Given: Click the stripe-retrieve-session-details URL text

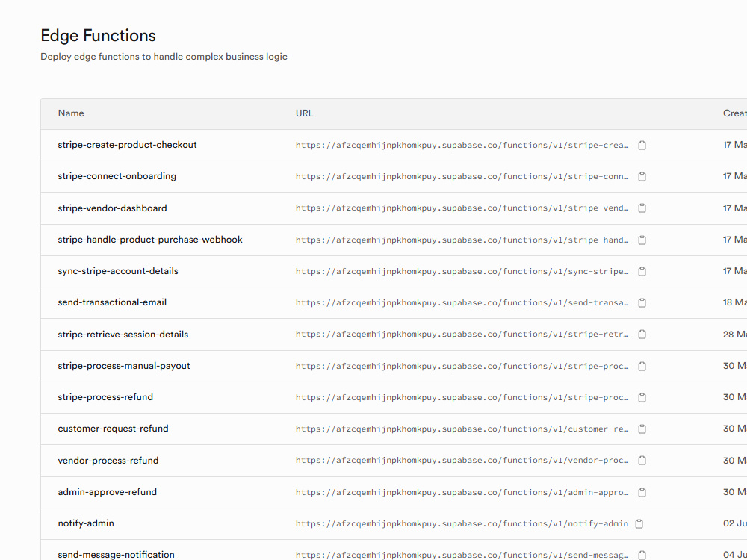Looking at the screenshot, I should (x=462, y=335).
